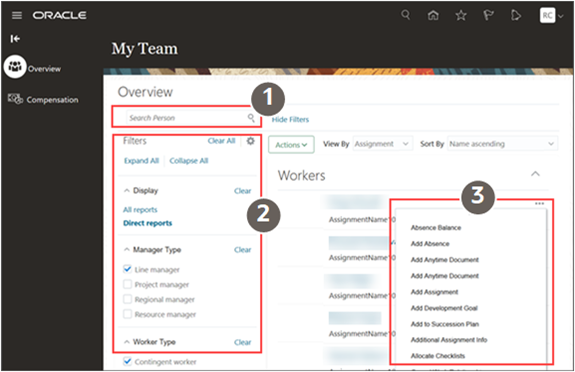The image size is (575, 372).
Task: Open the View By Assignment dropdown
Action: pyautogui.click(x=382, y=144)
